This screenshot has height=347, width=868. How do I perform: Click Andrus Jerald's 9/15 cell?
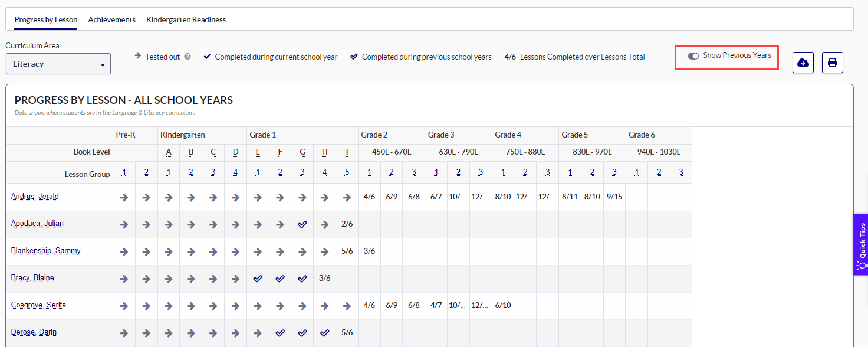tap(614, 197)
